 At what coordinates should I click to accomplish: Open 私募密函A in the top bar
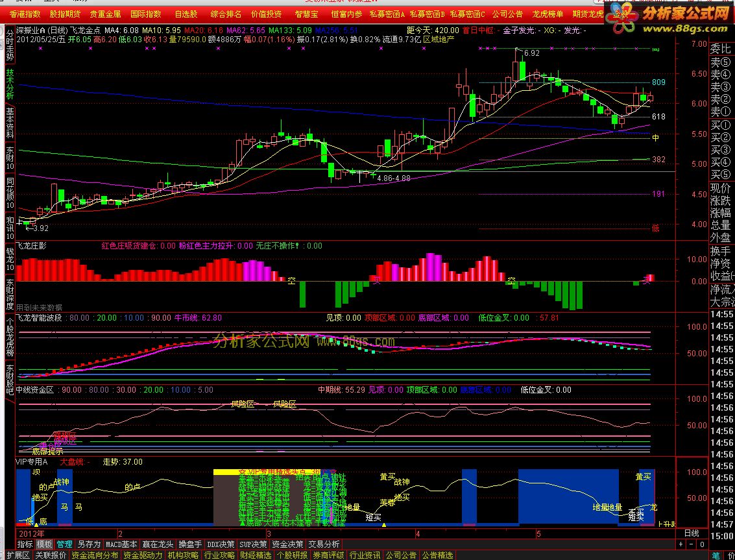[387, 14]
